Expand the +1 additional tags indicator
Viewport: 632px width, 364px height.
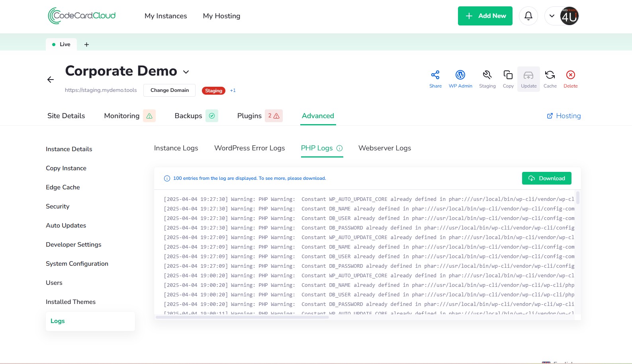click(x=233, y=91)
